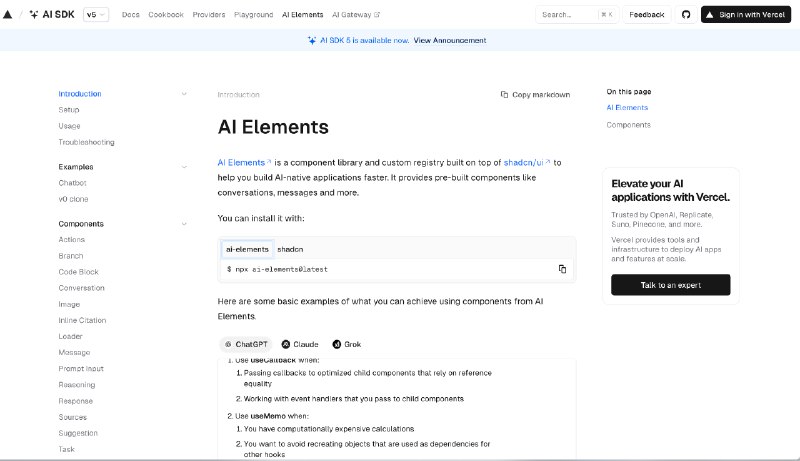This screenshot has height=461, width=800.
Task: Click the View Announcement link
Action: (x=449, y=40)
